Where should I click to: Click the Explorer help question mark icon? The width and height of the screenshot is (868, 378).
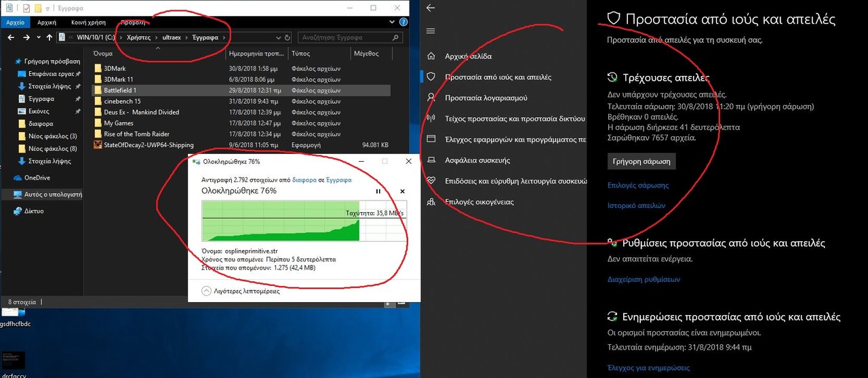[404, 22]
